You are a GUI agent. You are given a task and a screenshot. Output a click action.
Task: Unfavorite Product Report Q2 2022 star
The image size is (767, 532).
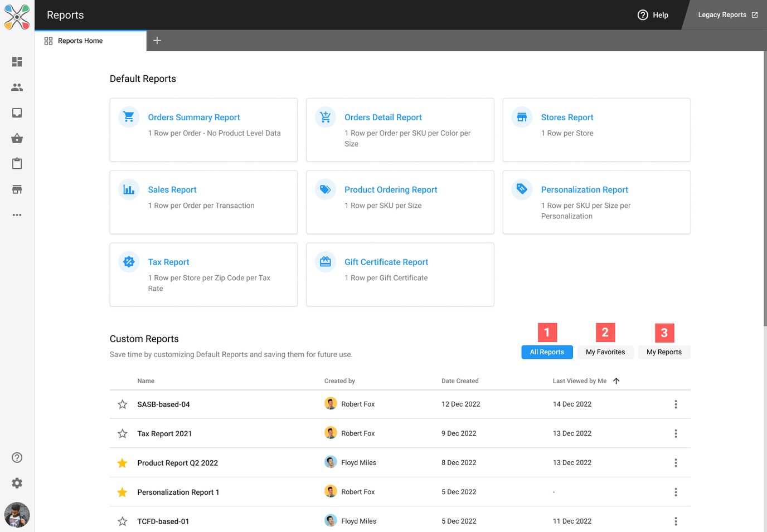tap(123, 463)
